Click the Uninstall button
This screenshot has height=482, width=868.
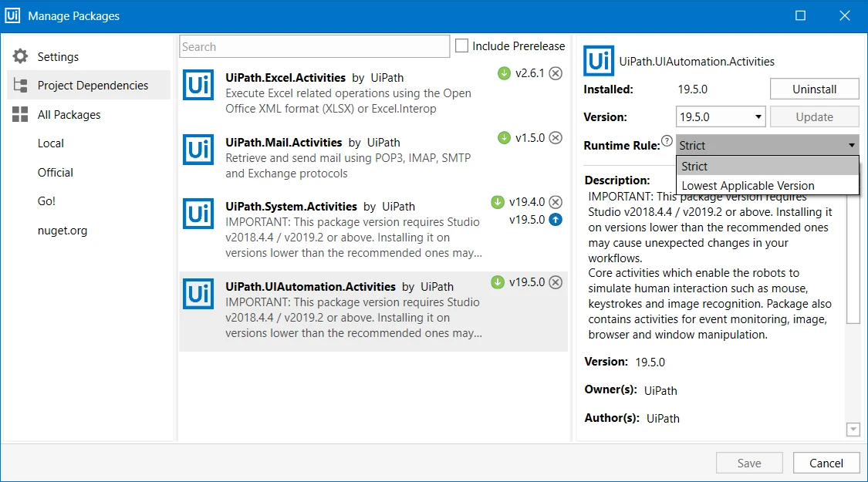coord(814,89)
